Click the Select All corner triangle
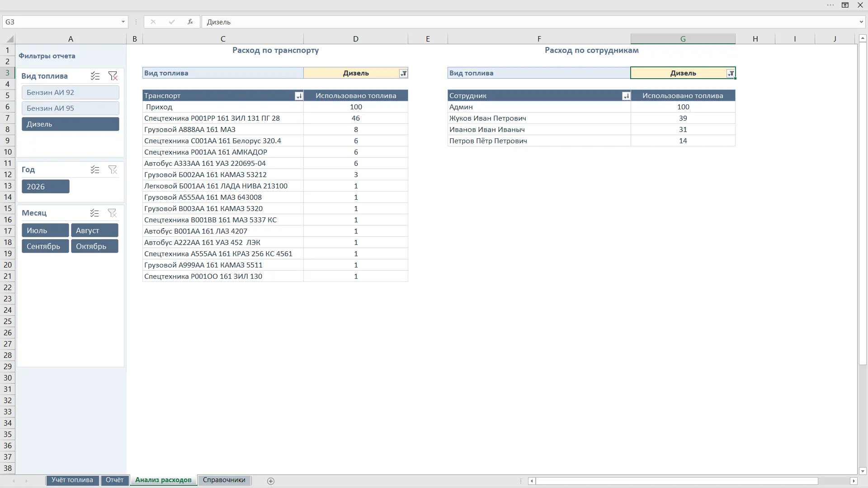The image size is (868, 488). click(9, 39)
